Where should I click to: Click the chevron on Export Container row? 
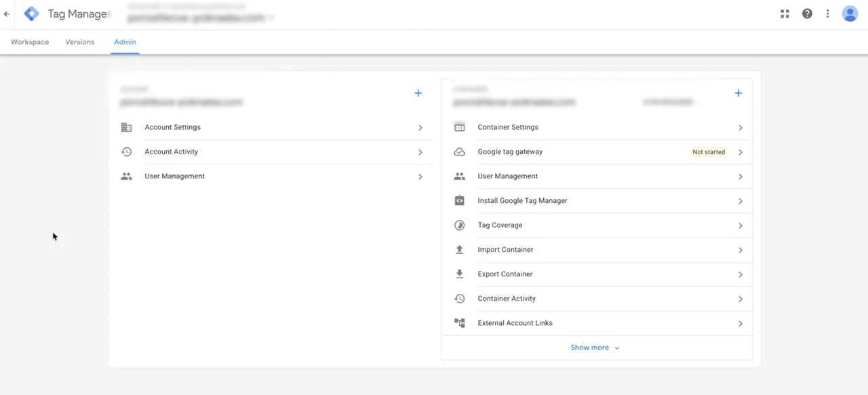740,274
